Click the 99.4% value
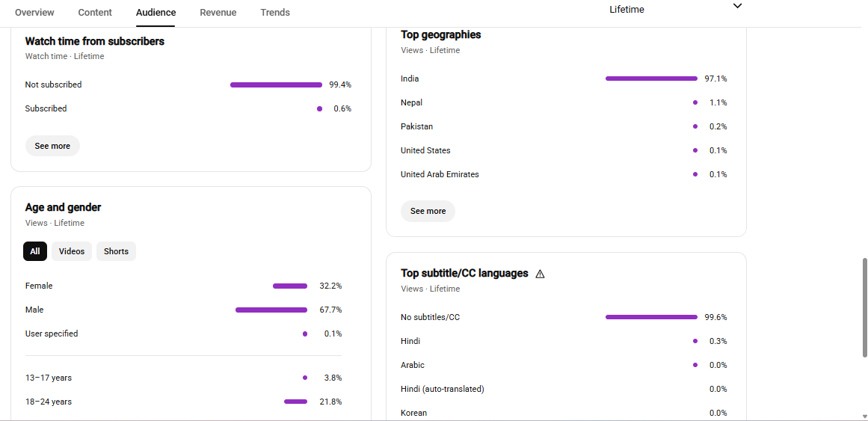Viewport: 868px width, 421px height. [340, 84]
